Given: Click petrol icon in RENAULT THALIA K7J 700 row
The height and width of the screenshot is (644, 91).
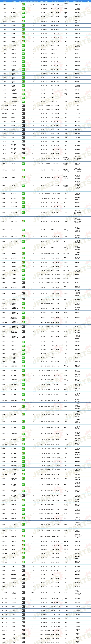Looking at the screenshot, I should click(x=23, y=541).
